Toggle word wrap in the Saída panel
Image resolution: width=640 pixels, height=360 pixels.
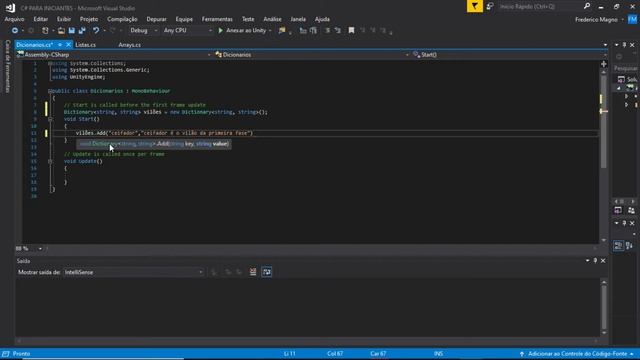(267, 272)
